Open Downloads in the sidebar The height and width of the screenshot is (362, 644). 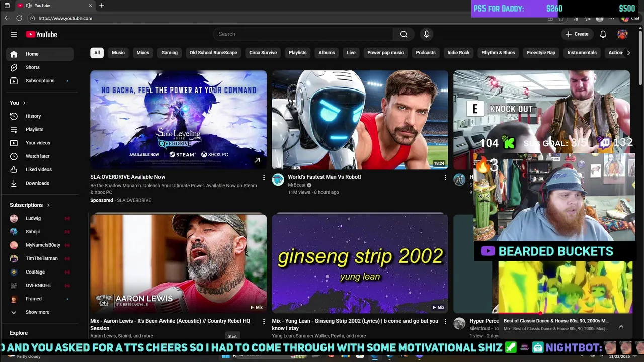40,183
